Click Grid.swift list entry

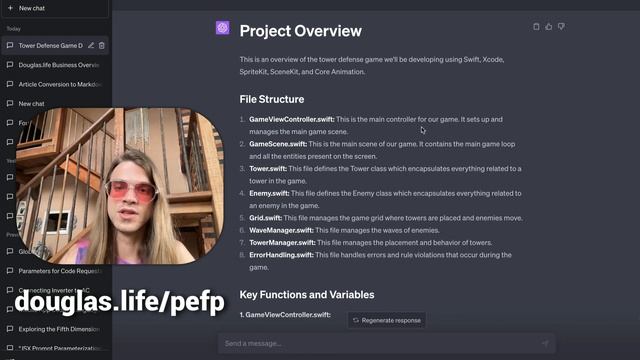click(265, 218)
